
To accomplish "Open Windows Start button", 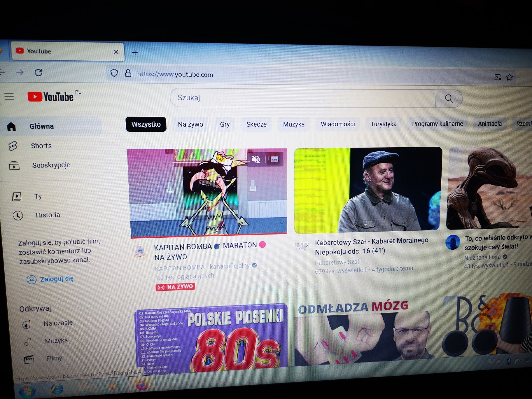I will point(27,390).
